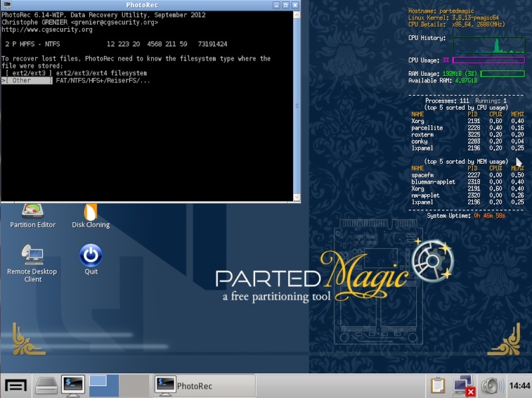Switch to the second workspace in pager

pos(134,386)
